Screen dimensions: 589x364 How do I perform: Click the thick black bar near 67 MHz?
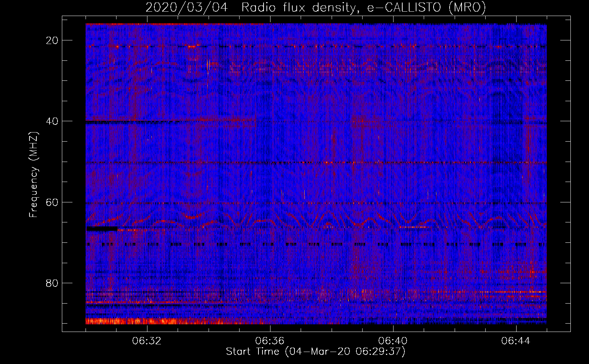102,229
